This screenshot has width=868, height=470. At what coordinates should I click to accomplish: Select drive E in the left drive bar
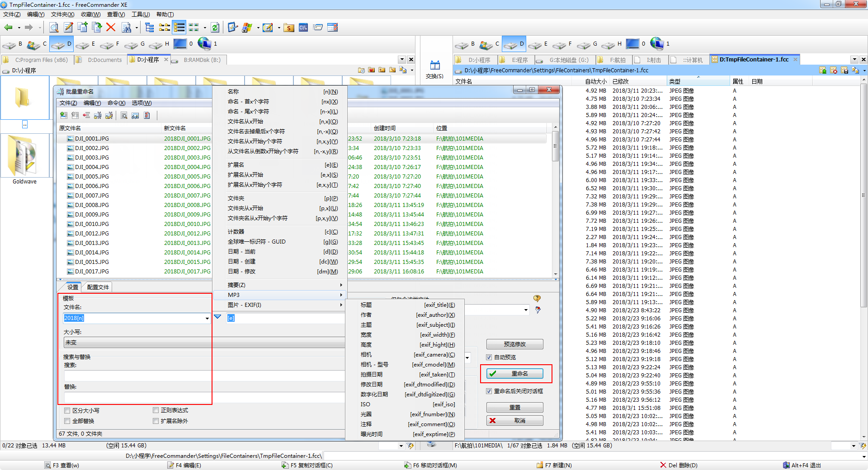click(x=86, y=44)
